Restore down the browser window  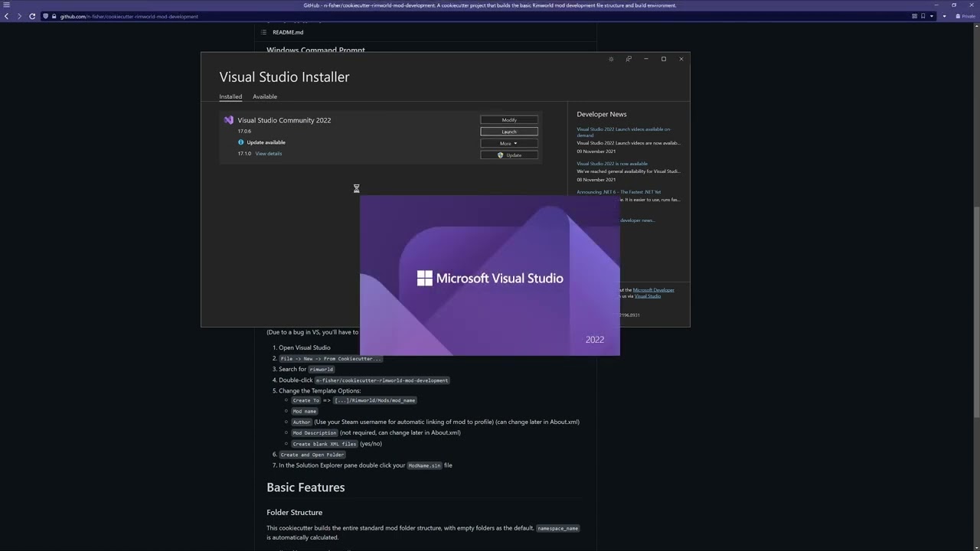[x=954, y=5]
